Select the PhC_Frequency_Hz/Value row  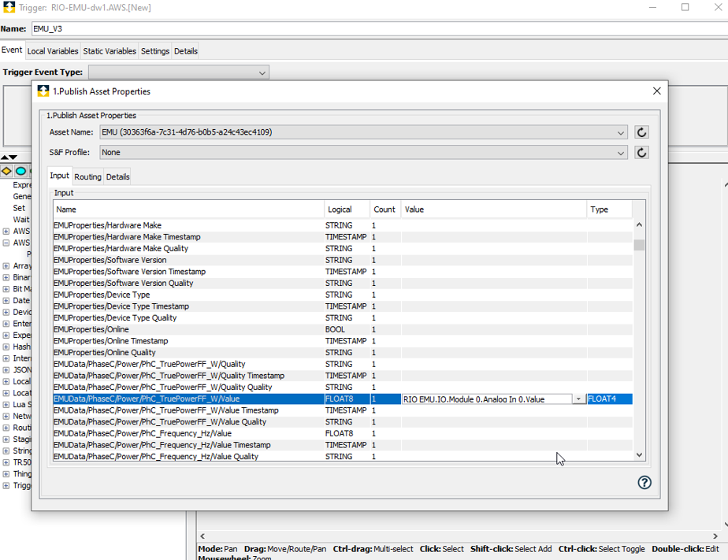(x=343, y=433)
